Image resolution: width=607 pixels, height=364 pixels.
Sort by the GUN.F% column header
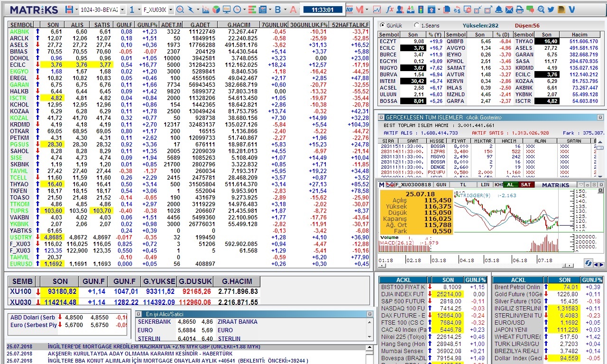click(147, 25)
